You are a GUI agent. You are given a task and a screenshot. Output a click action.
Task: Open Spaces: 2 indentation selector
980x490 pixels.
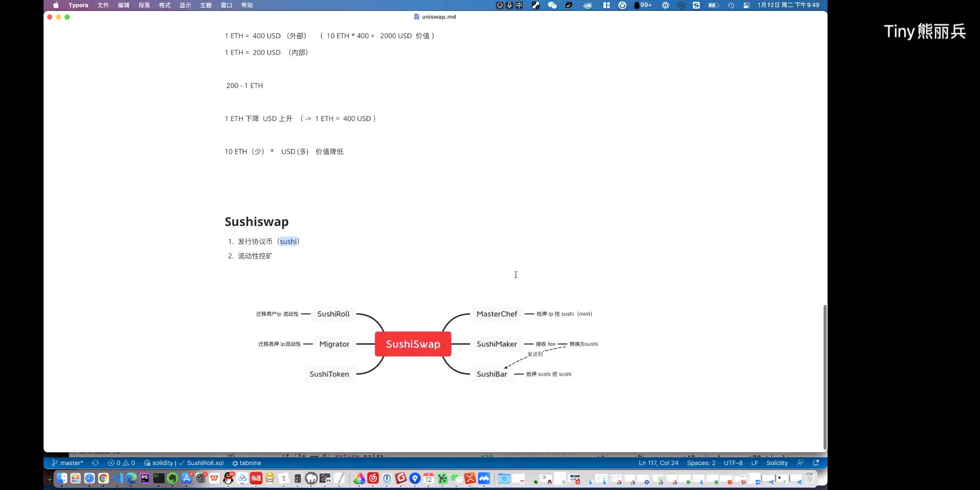pos(701,463)
